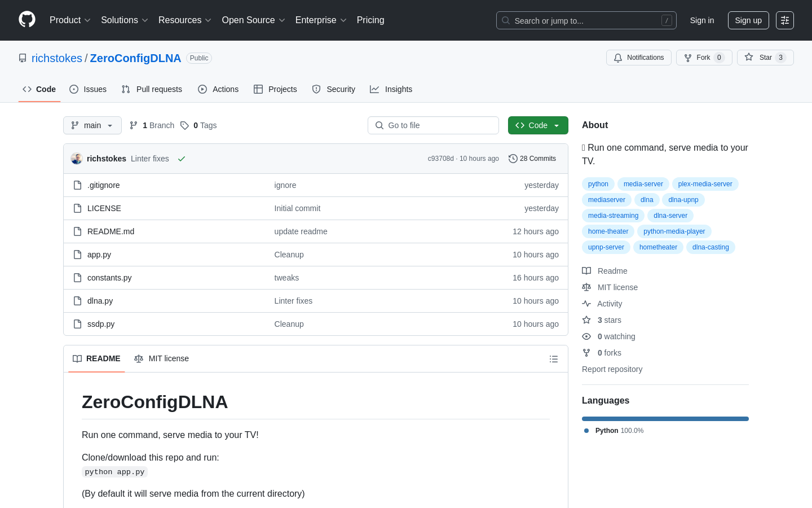Image resolution: width=812 pixels, height=508 pixels.
Task: Click the file icon beside LICENSE
Action: (78, 208)
